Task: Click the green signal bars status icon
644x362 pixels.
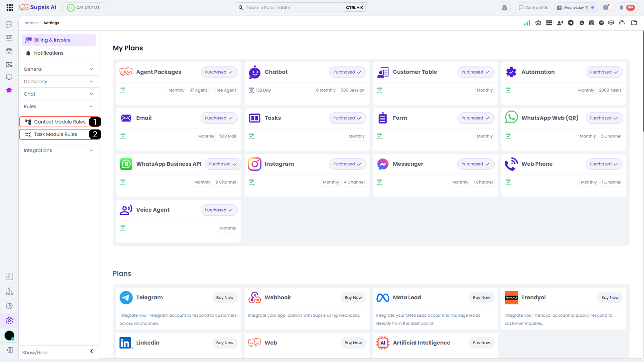Action: pyautogui.click(x=527, y=23)
